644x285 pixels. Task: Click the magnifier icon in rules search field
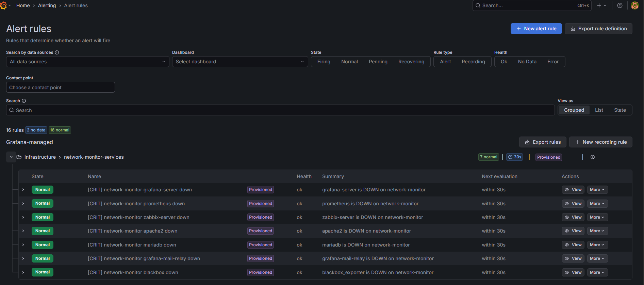pyautogui.click(x=12, y=110)
